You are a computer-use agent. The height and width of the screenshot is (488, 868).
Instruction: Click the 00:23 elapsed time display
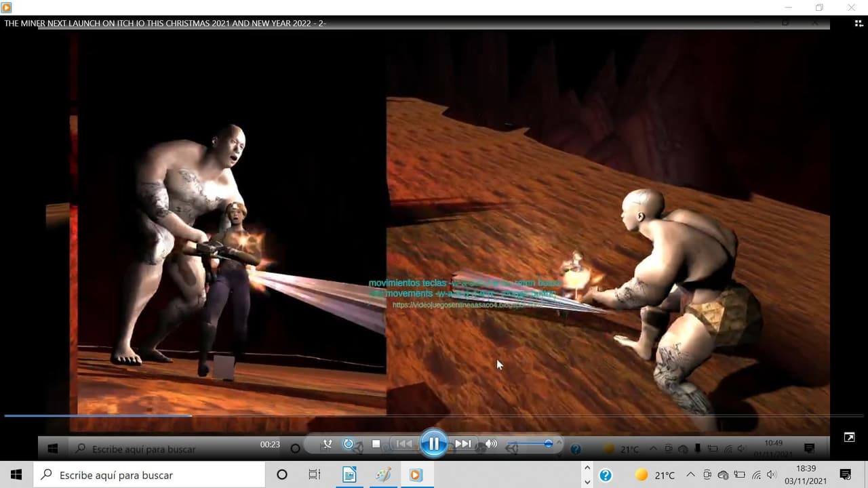[270, 445]
